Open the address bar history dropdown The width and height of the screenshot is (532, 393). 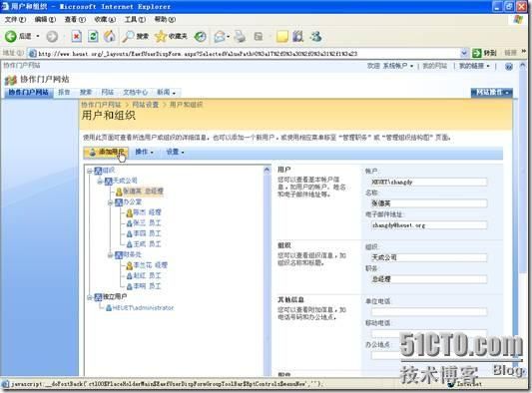coord(464,53)
